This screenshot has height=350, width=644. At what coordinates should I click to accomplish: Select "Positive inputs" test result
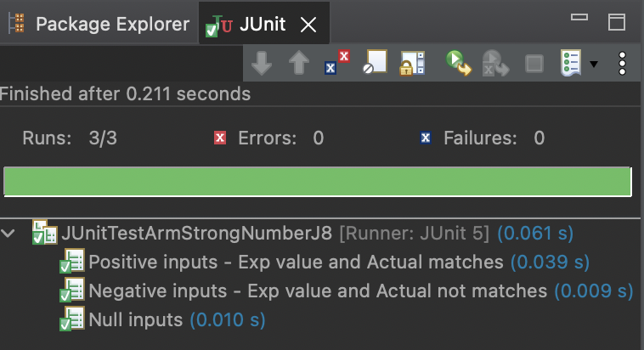pos(296,262)
